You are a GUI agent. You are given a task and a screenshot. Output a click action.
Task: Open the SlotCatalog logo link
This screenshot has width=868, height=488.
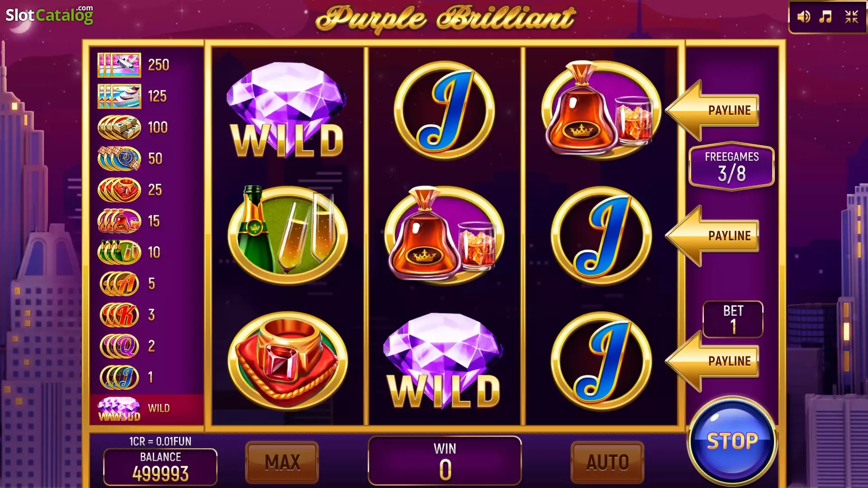point(49,15)
